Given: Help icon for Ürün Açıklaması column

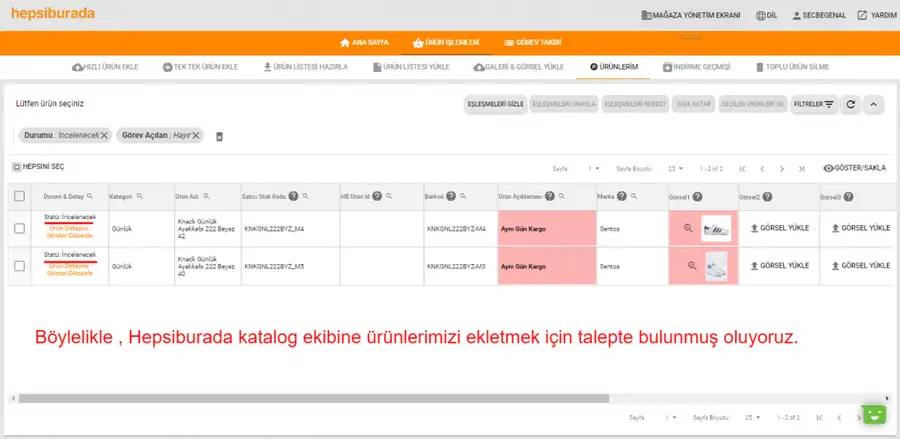Looking at the screenshot, I should tap(549, 196).
